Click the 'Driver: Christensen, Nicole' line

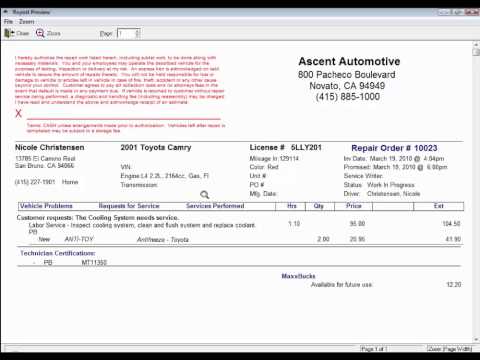coord(382,194)
